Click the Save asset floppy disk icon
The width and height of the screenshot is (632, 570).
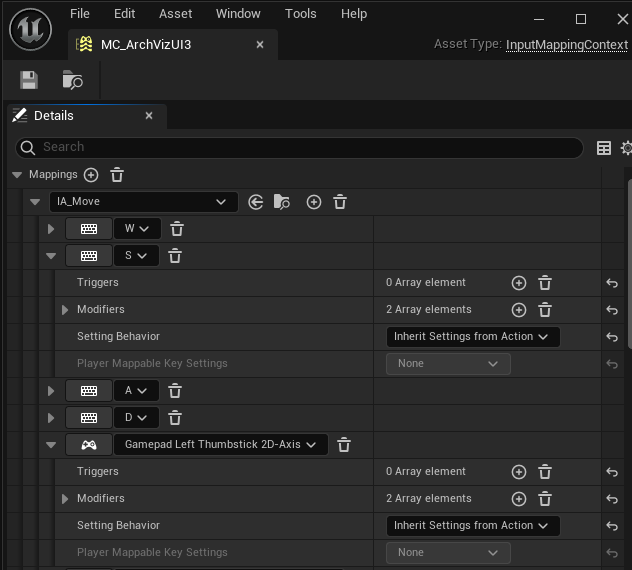pyautogui.click(x=29, y=80)
